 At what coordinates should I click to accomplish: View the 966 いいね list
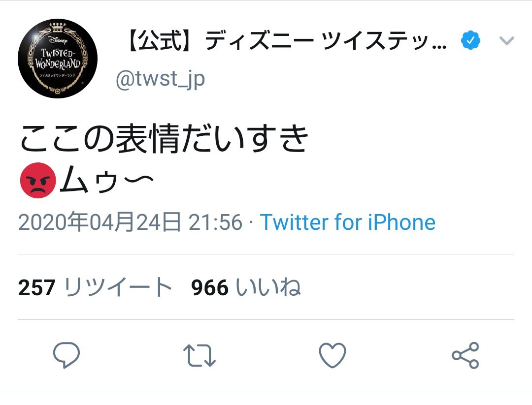(x=246, y=287)
